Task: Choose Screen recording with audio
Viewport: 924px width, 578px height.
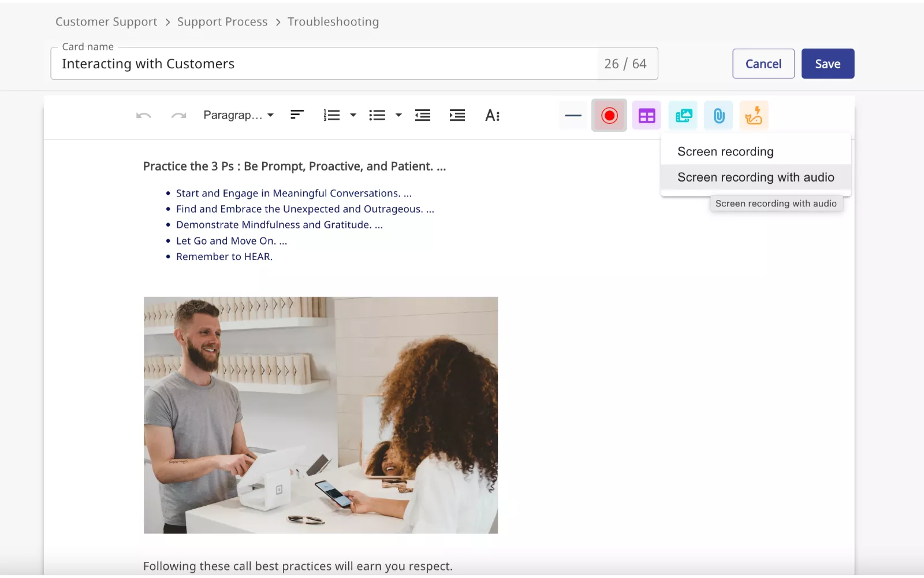Action: click(755, 177)
